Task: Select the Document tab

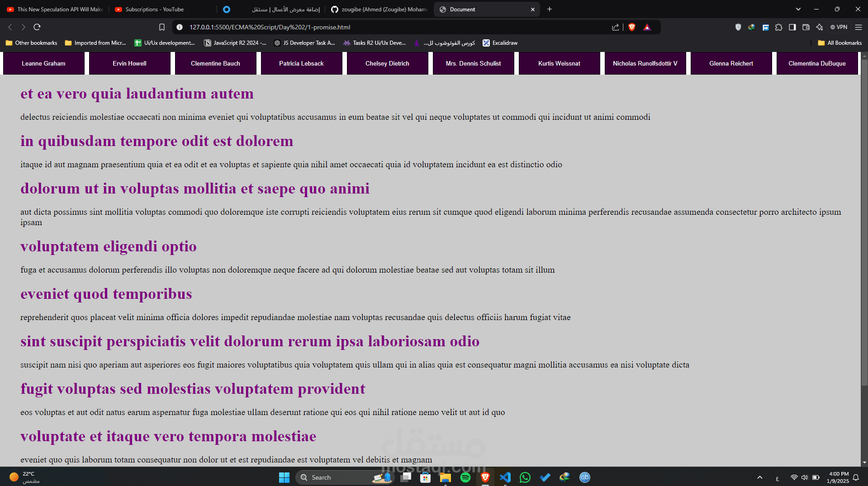Action: point(487,9)
